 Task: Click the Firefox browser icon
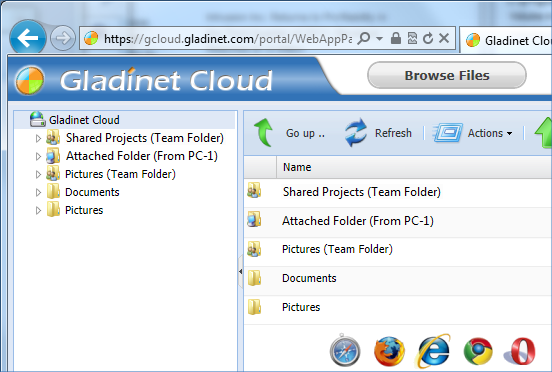click(x=389, y=351)
